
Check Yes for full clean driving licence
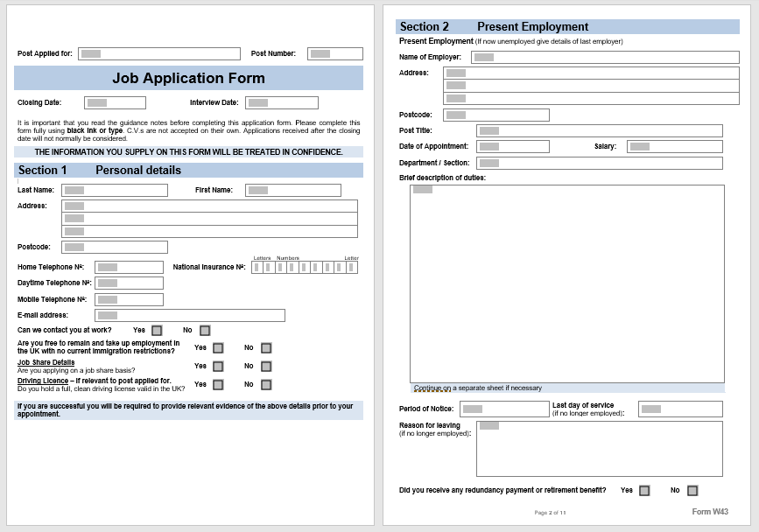218,385
